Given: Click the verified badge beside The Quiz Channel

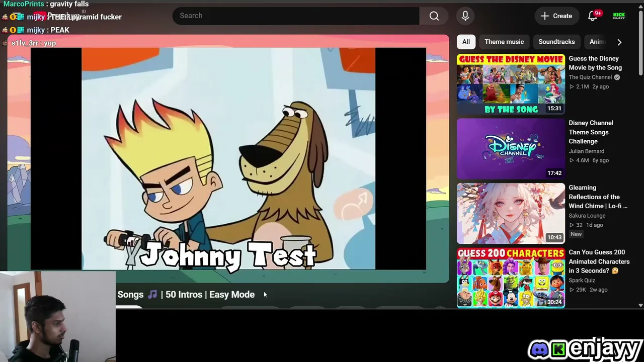Looking at the screenshot, I should pyautogui.click(x=617, y=77).
